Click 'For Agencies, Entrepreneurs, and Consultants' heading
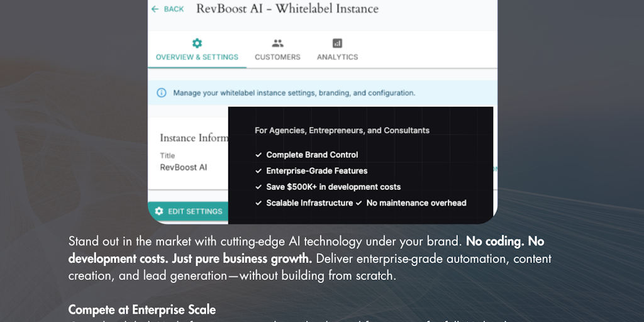 342,131
